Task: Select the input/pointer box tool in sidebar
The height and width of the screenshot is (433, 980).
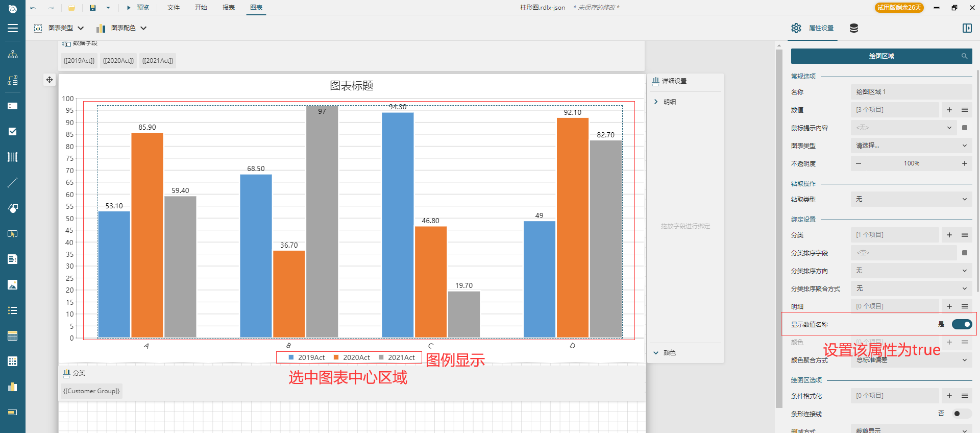Action: [x=13, y=233]
